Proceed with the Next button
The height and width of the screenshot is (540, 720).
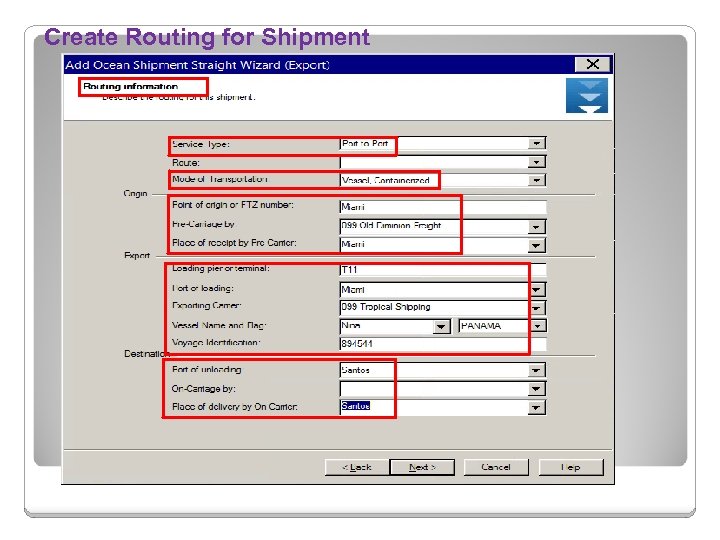[422, 467]
